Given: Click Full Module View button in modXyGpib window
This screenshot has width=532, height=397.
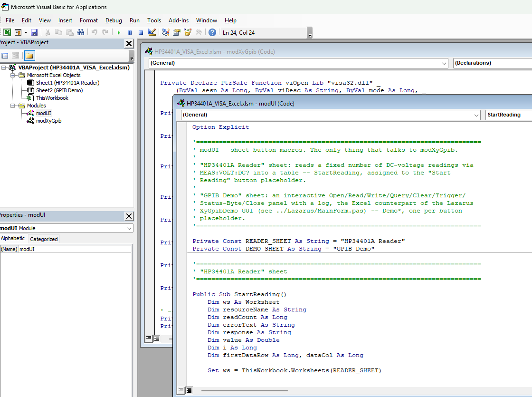Looking at the screenshot, I should (x=156, y=338).
